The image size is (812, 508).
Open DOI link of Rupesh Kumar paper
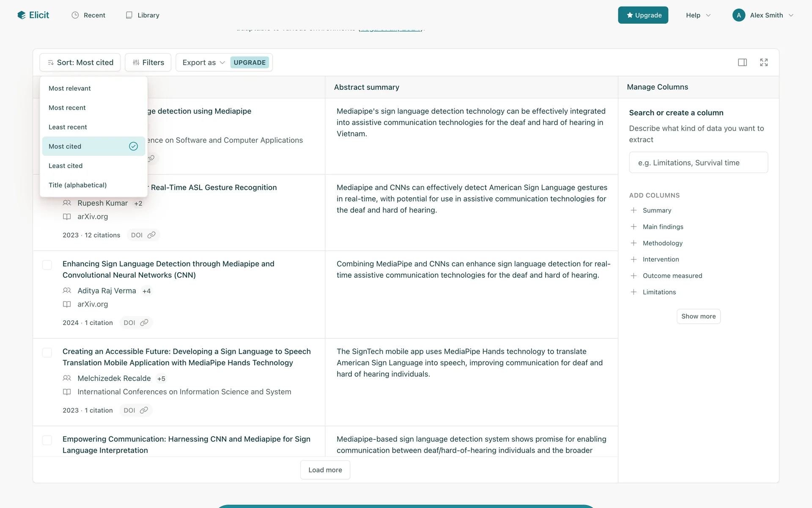[143, 235]
